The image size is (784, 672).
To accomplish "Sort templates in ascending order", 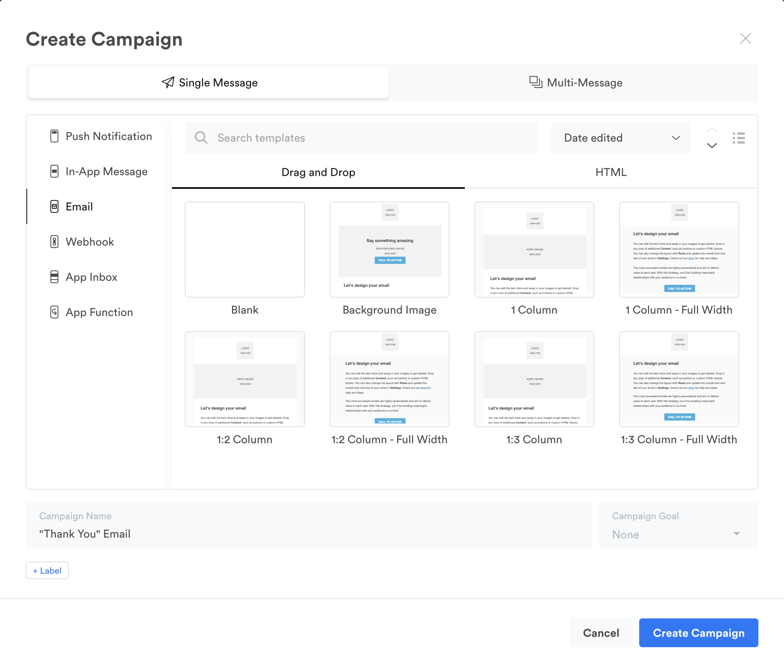I will pyautogui.click(x=712, y=130).
